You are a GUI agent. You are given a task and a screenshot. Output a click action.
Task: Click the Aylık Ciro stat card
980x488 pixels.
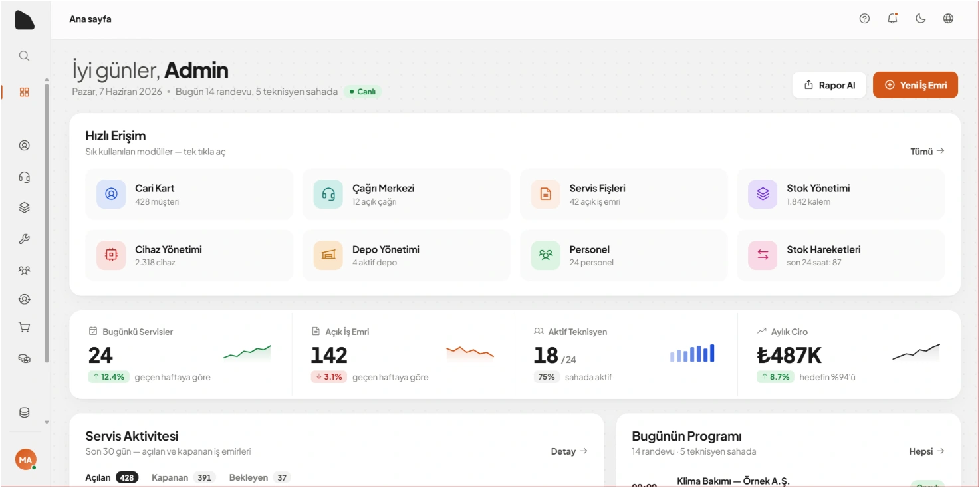849,355
